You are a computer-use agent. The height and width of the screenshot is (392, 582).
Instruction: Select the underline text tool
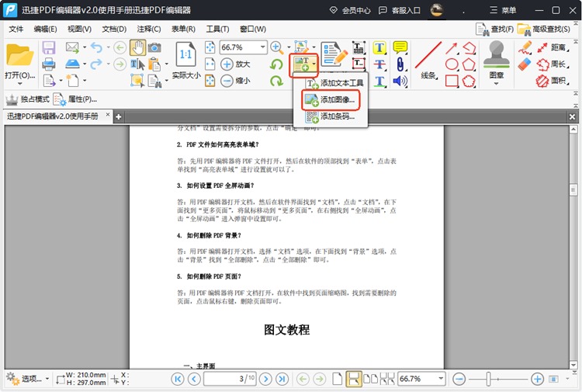[x=379, y=81]
